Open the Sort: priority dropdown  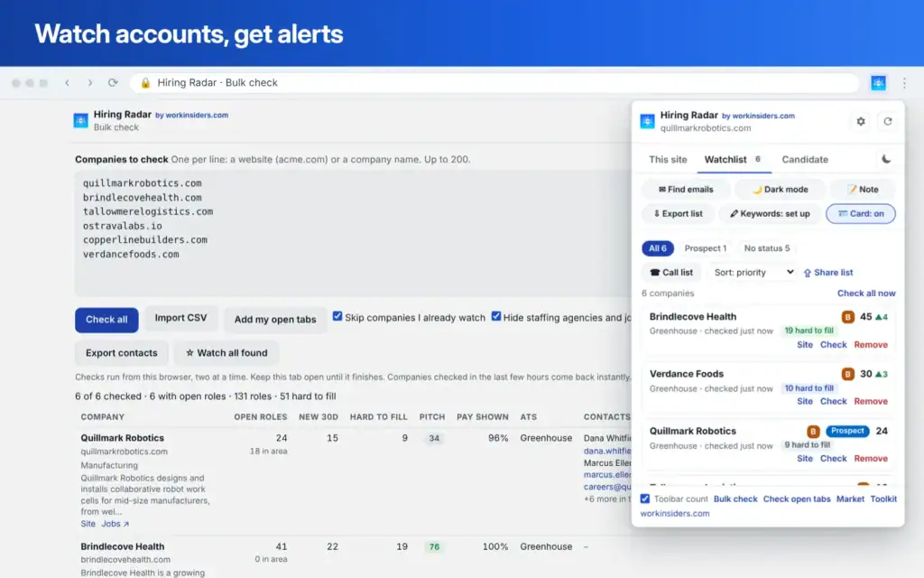[x=753, y=273]
